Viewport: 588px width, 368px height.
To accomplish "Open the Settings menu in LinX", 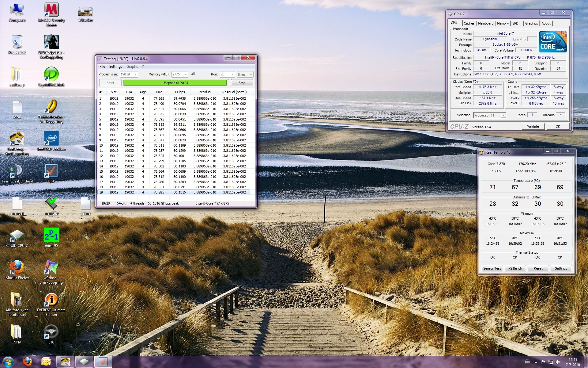I will pyautogui.click(x=115, y=67).
